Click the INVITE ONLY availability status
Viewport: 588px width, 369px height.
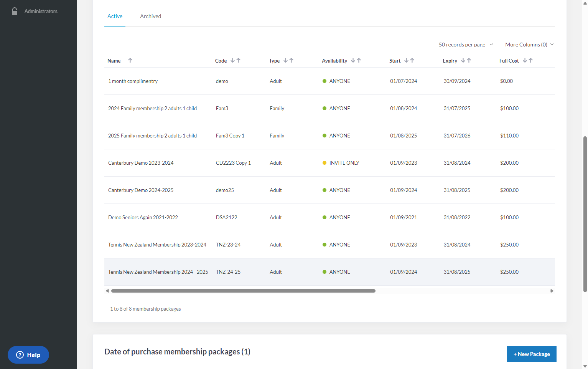tap(344, 163)
